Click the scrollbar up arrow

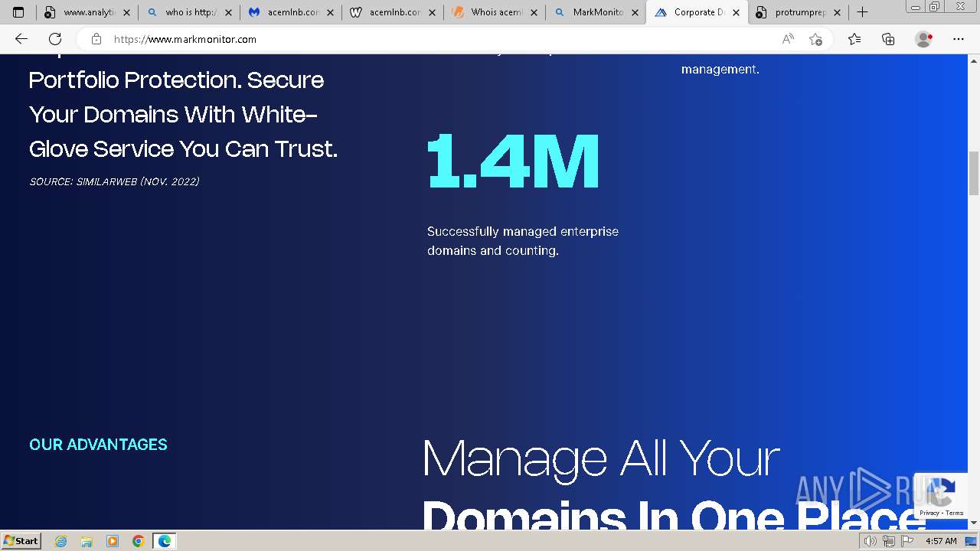click(x=974, y=60)
